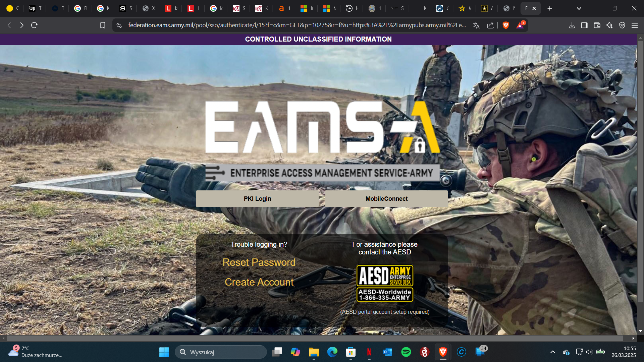
Task: Bookmark this page with the bookmark icon
Action: [103, 25]
